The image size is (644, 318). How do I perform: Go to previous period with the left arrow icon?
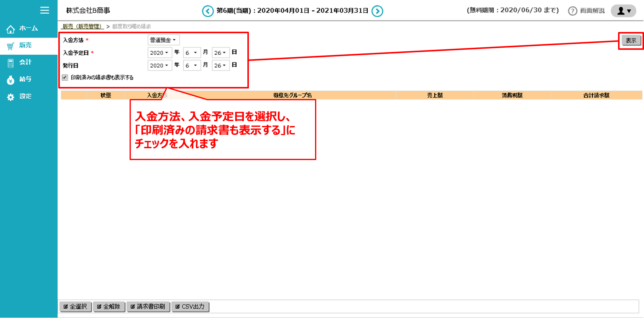coord(208,11)
